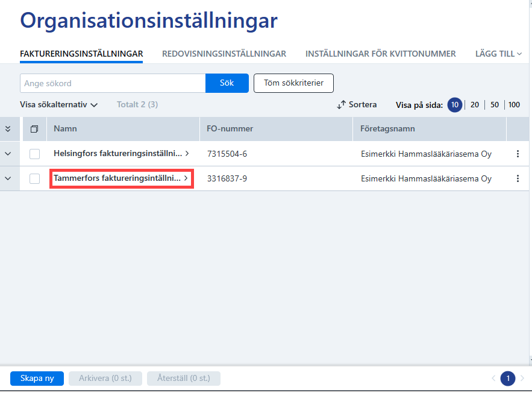The image size is (532, 393).
Task: Show 50 items per page
Action: pyautogui.click(x=495, y=105)
